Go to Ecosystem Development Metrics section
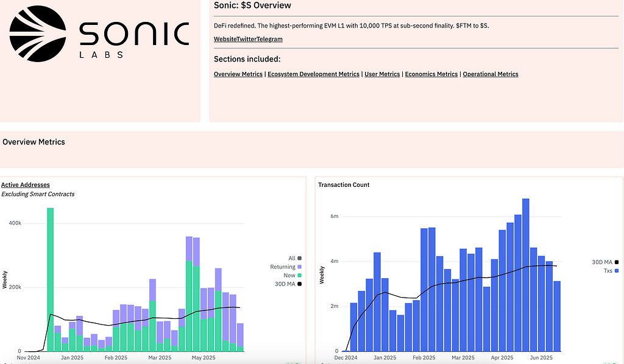This screenshot has width=624, height=364. 313,74
